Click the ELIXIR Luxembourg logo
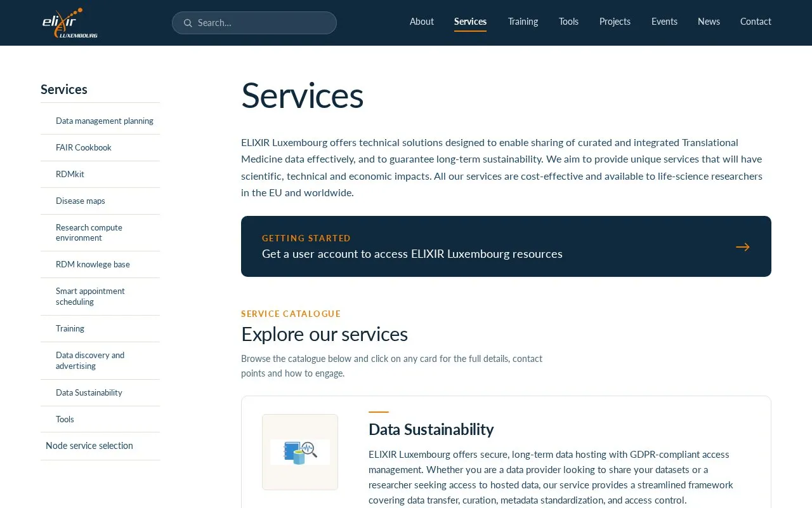 (x=70, y=23)
